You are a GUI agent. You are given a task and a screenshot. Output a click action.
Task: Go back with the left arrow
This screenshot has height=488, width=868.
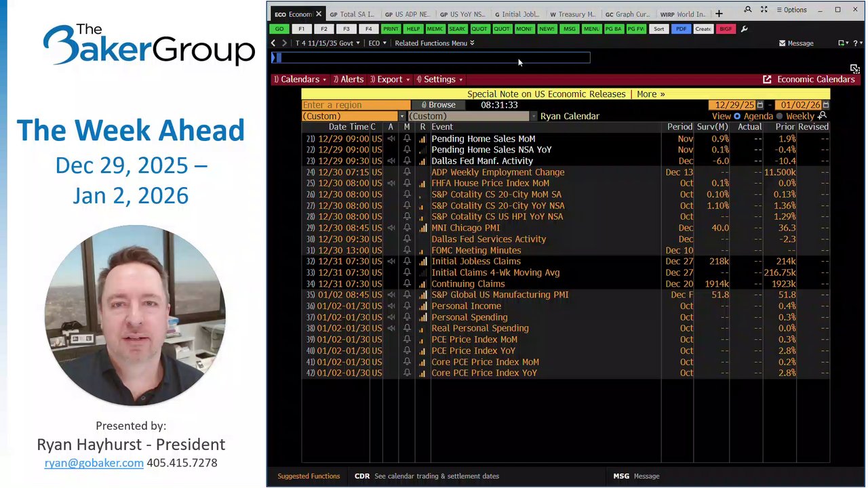point(274,43)
